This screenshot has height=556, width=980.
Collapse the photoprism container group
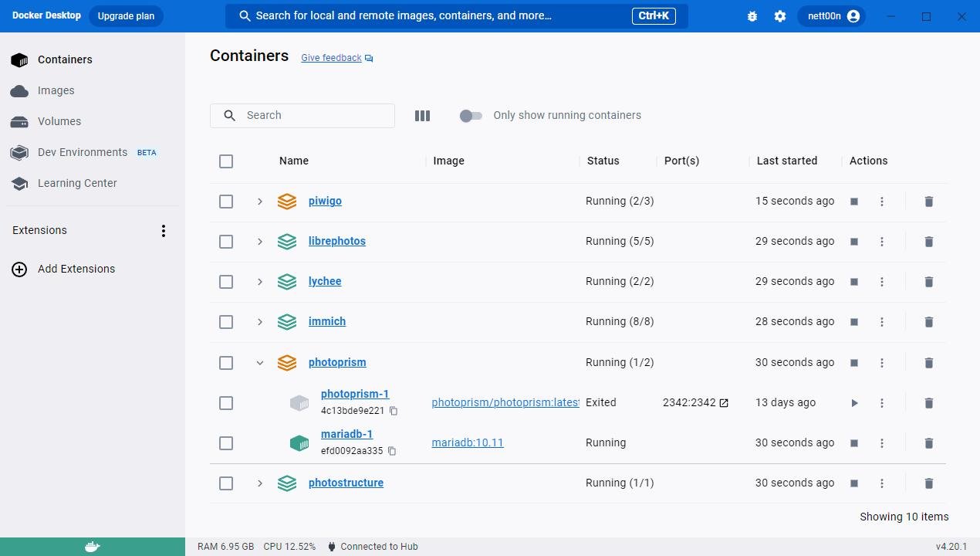coord(260,363)
